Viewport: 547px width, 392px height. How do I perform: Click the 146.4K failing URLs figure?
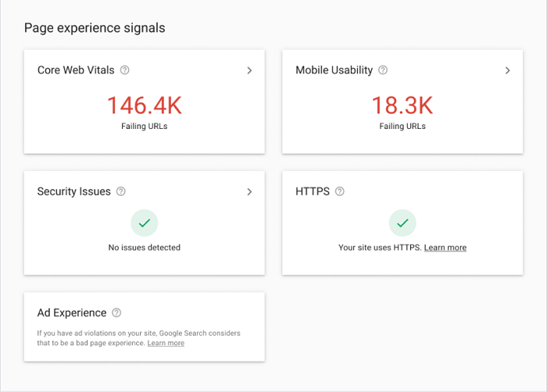point(144,105)
